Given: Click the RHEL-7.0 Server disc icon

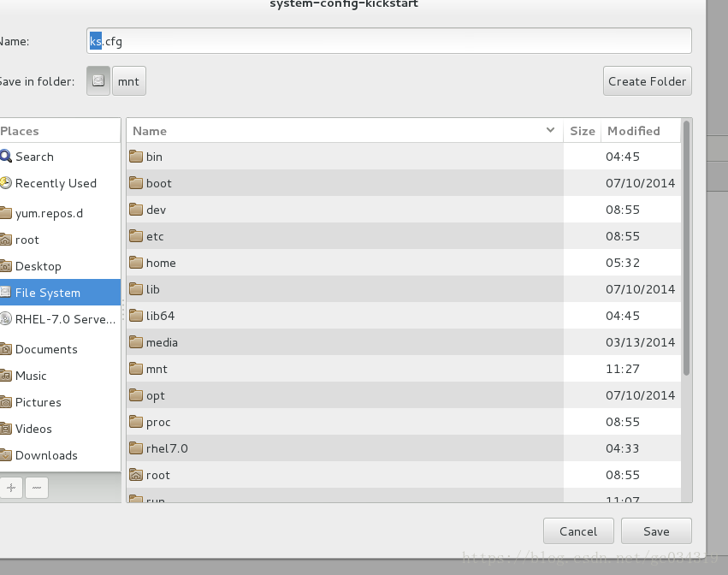Looking at the screenshot, I should pos(6,318).
